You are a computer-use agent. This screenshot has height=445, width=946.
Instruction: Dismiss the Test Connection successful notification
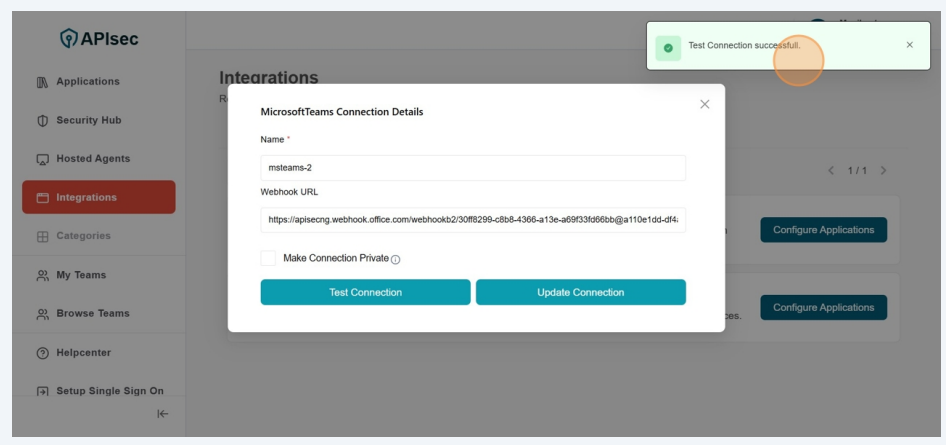tap(909, 45)
